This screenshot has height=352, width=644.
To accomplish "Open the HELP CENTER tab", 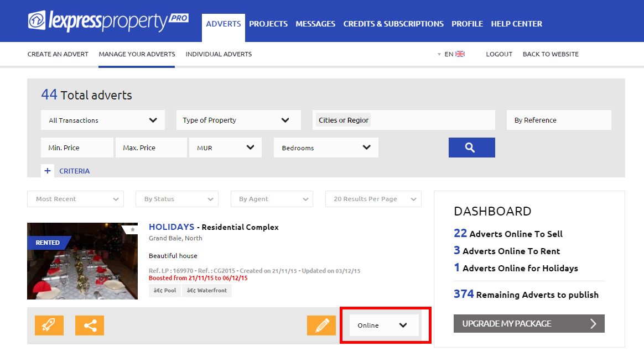I will 517,24.
